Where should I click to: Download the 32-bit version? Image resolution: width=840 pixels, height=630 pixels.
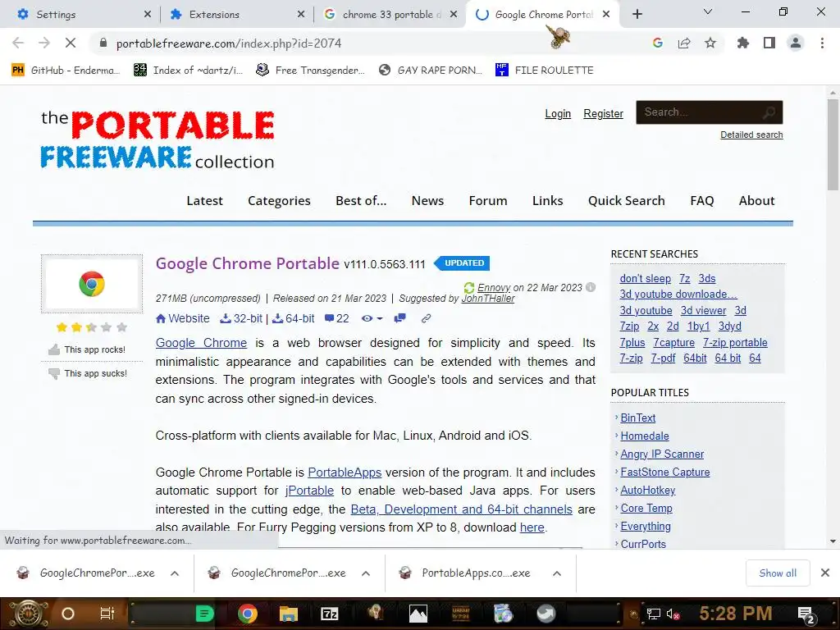click(242, 319)
